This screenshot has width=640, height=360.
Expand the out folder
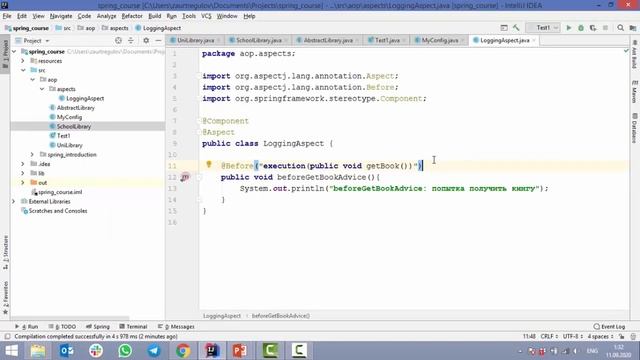(x=23, y=182)
